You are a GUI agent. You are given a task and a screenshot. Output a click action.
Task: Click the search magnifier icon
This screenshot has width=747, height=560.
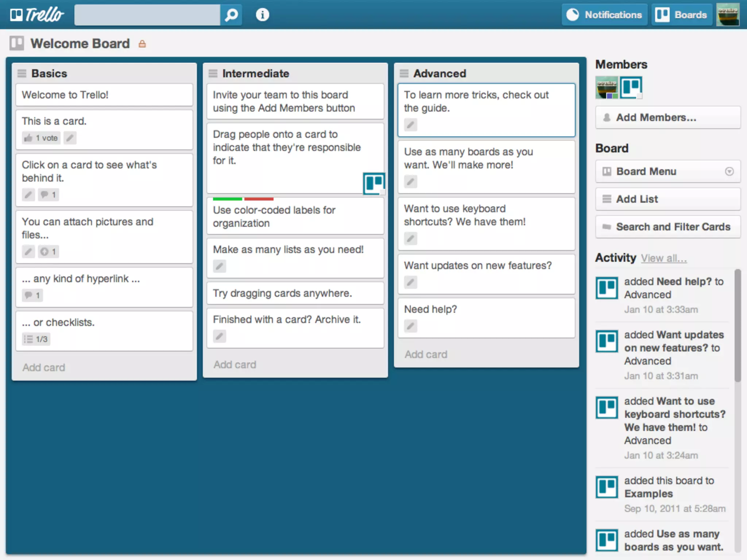231,15
